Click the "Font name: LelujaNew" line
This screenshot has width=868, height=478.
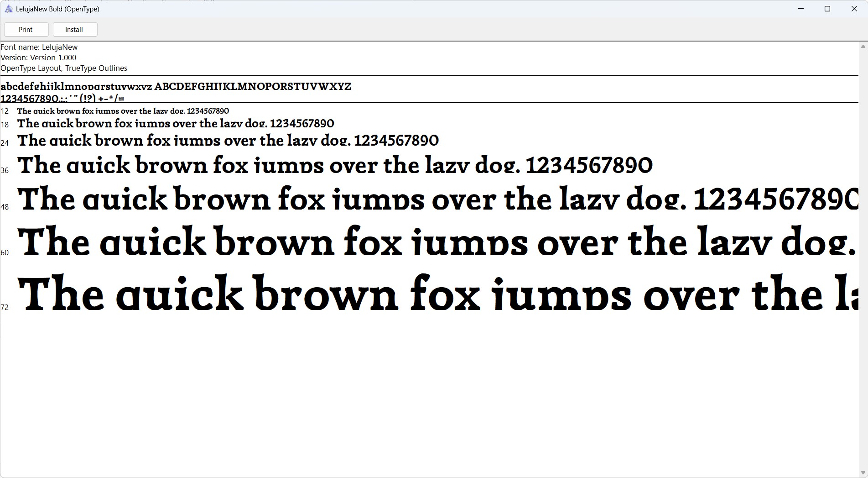(x=39, y=47)
